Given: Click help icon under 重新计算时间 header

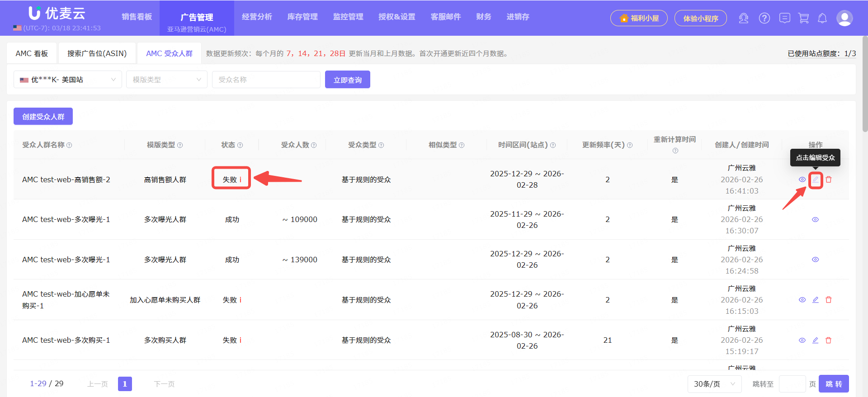Looking at the screenshot, I should [675, 151].
